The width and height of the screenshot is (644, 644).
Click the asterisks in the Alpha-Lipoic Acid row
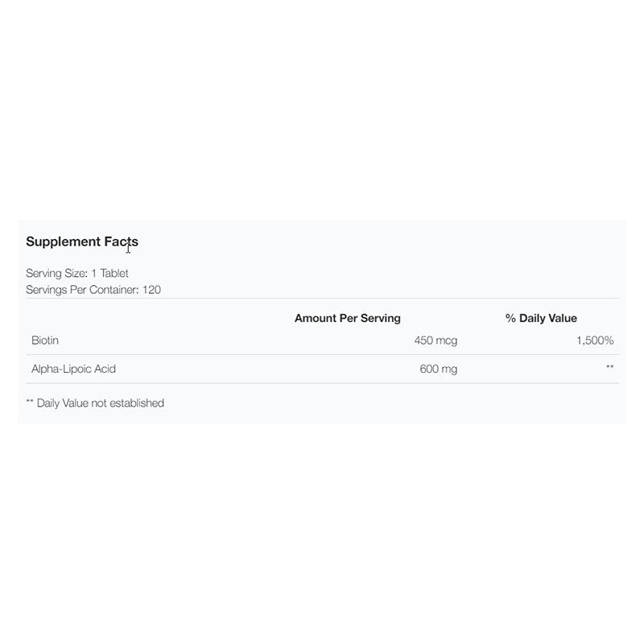(610, 368)
